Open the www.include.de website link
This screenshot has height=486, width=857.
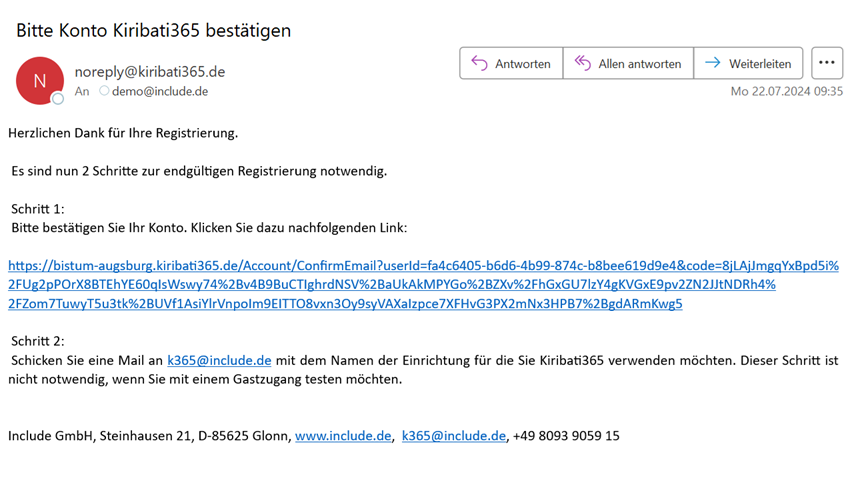(343, 436)
